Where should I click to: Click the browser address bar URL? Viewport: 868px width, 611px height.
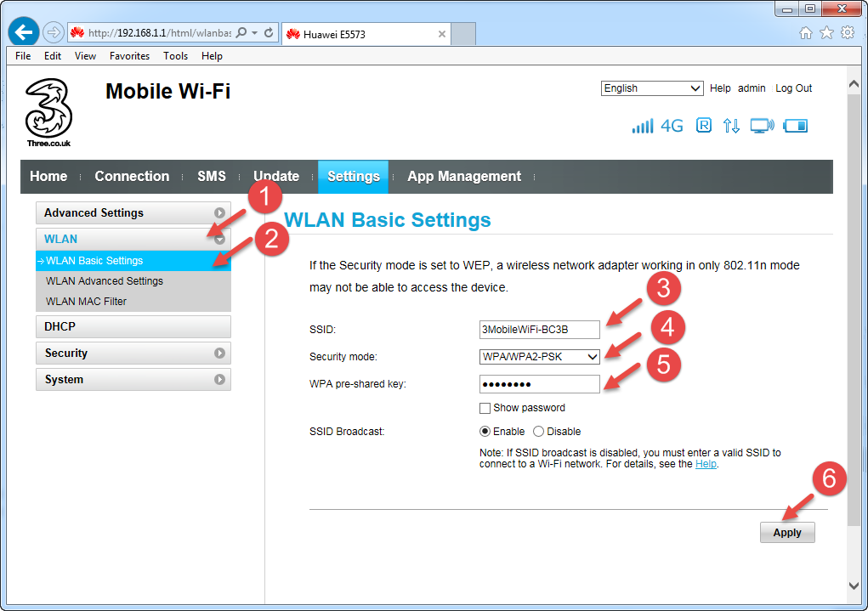coord(160,32)
